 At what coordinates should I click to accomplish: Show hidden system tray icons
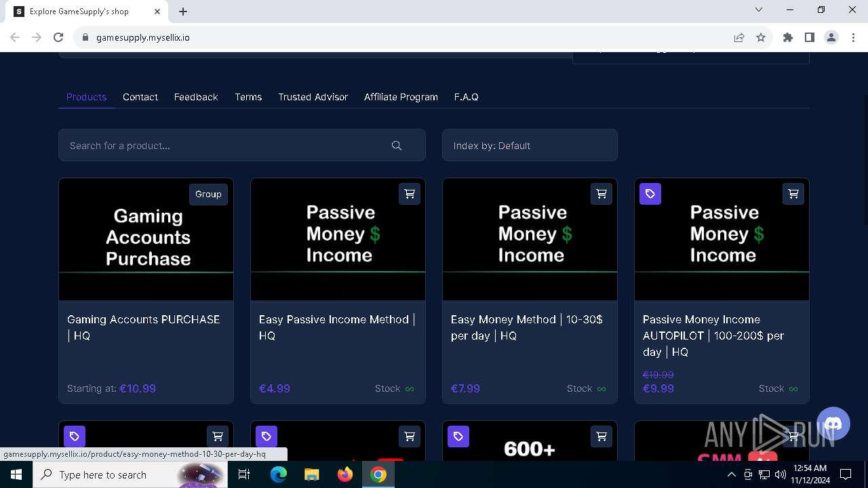tap(732, 474)
